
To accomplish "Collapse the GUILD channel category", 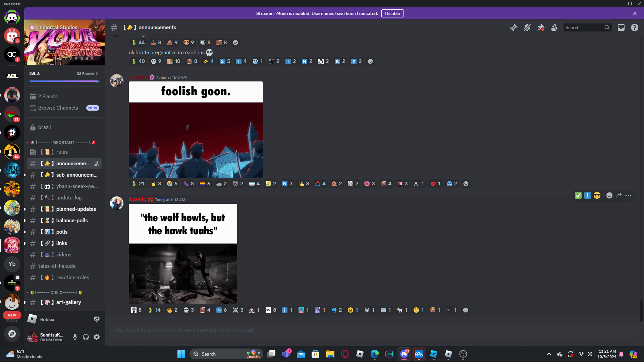I will (56, 293).
